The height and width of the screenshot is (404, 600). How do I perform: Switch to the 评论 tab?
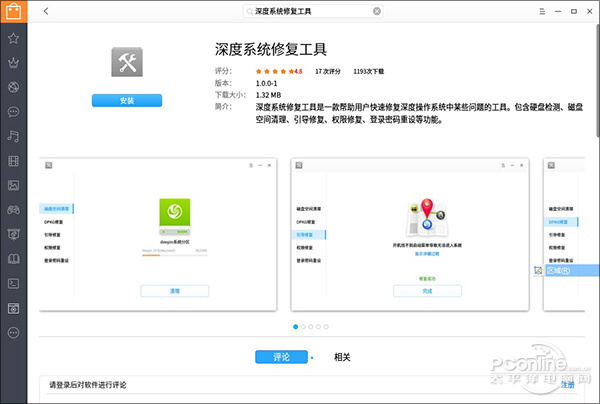[x=280, y=356]
